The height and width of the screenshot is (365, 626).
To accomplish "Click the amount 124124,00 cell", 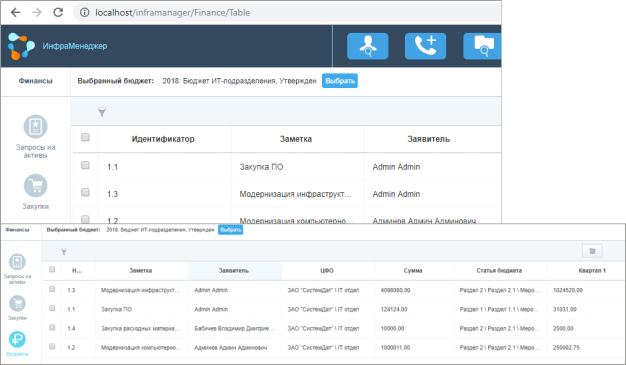I will click(394, 309).
